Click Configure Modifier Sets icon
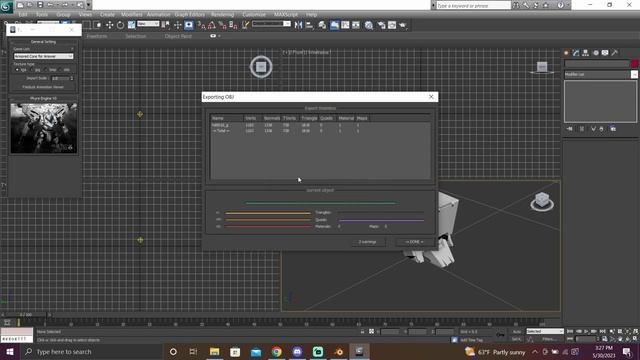Screen dimensions: 640x360 (x=613, y=129)
